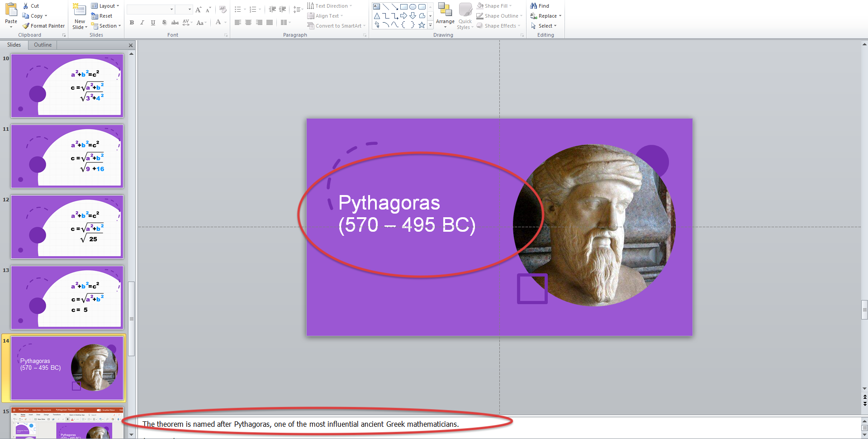
Task: Select the Down Arrow shape
Action: tap(413, 16)
